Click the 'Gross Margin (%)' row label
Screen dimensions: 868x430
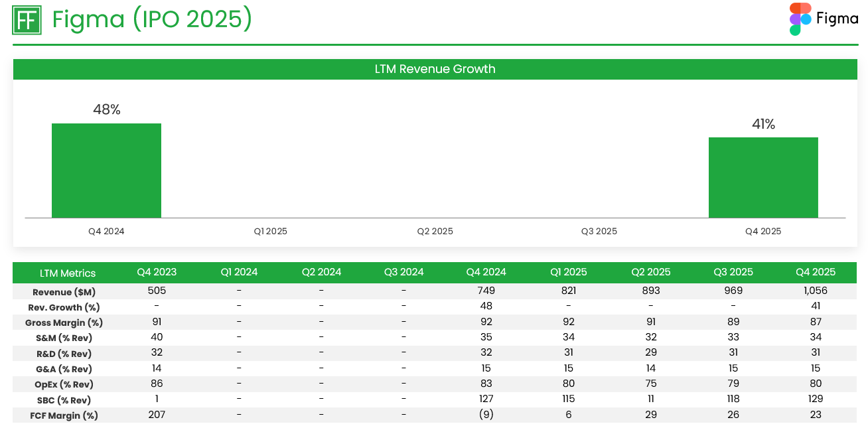[64, 323]
